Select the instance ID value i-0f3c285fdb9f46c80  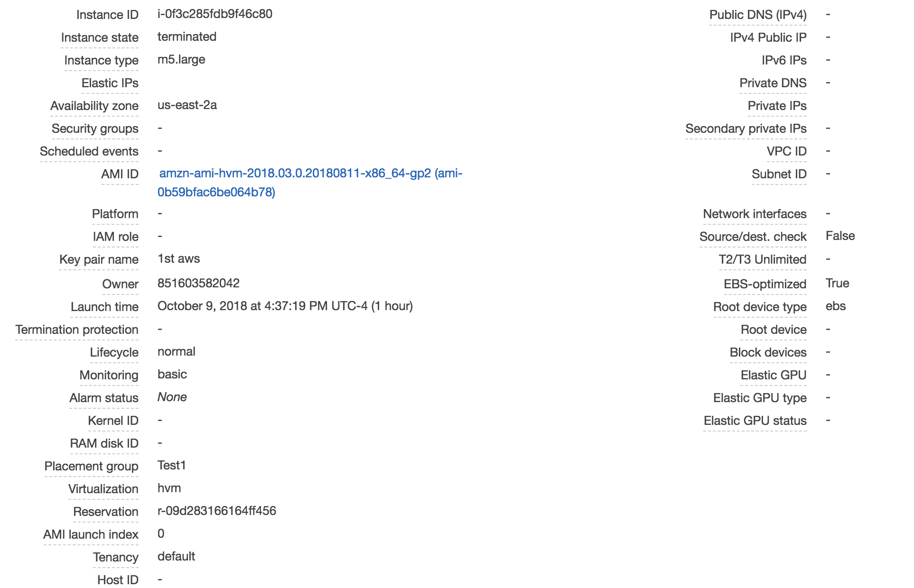point(215,14)
